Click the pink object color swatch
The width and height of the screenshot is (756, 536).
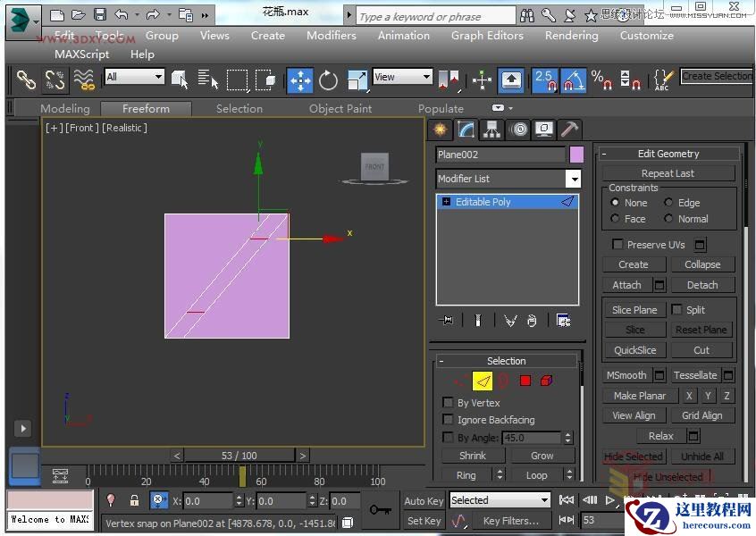coord(576,155)
